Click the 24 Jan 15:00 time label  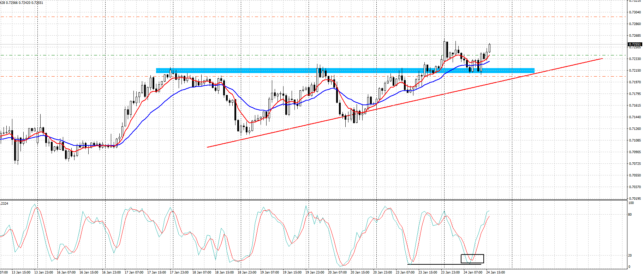point(496,272)
